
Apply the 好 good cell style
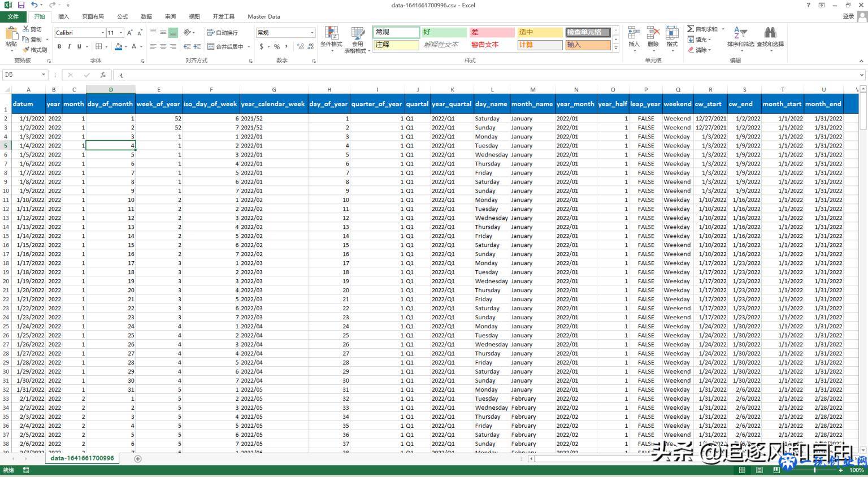[444, 32]
